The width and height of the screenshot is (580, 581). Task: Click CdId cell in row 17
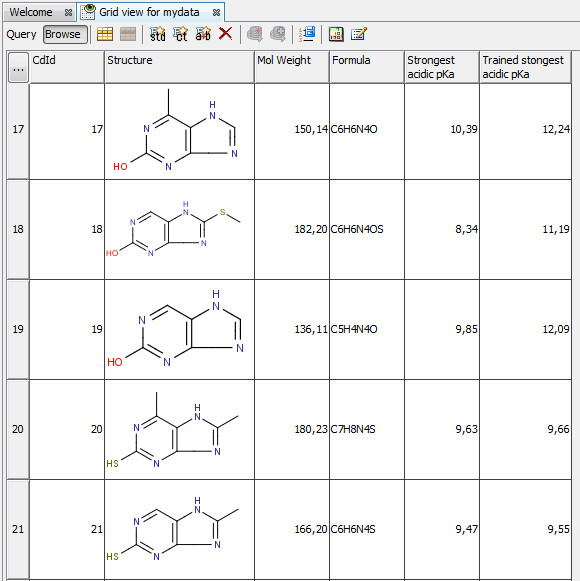tap(67, 132)
